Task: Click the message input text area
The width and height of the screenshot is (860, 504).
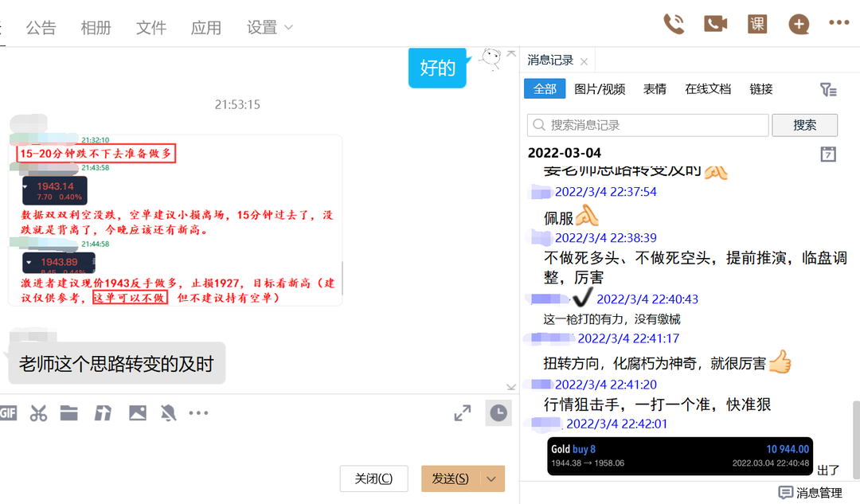Action: click(258, 444)
